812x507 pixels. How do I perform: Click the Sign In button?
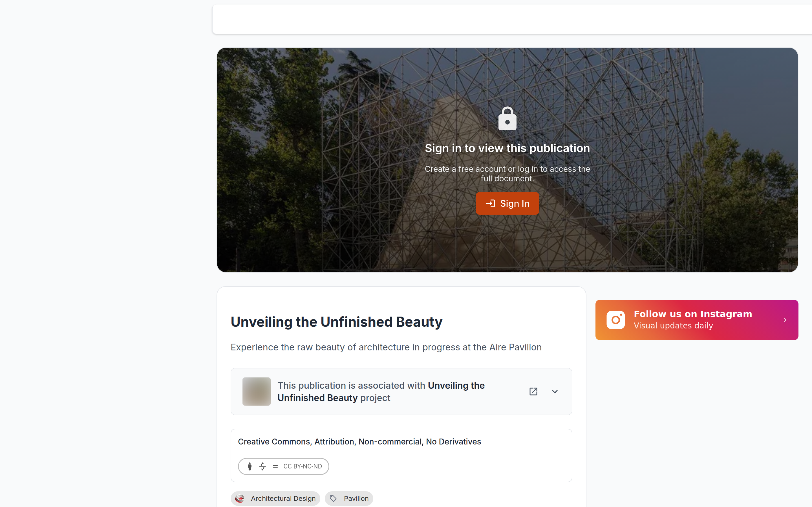(507, 204)
